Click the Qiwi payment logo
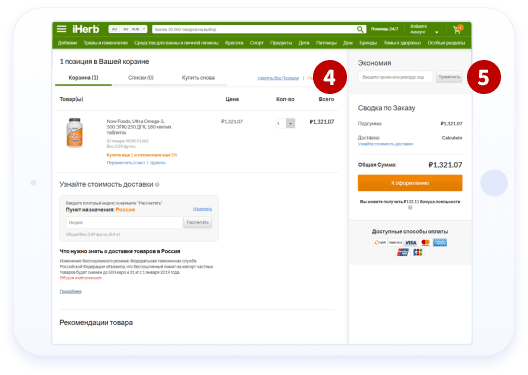528x375 pixels. click(380, 243)
